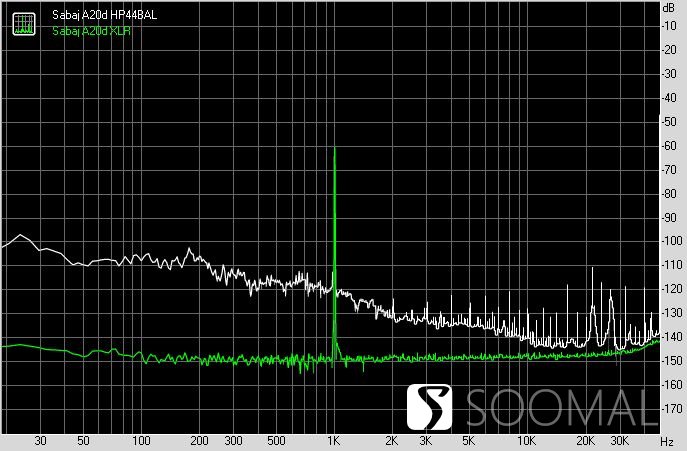Click the -170 dB axis label
Screen dimensions: 687x451
tap(670, 409)
